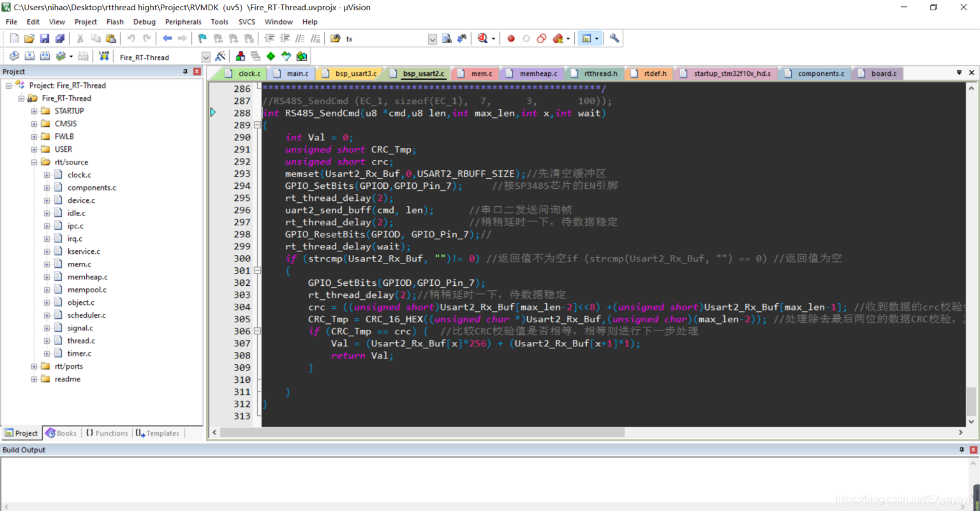Open Options for Target magic wand
This screenshot has width=980, height=511.
[220, 56]
